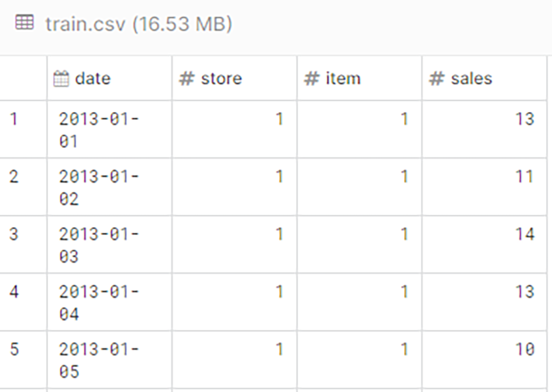Select row number 1 index cell

click(14, 119)
